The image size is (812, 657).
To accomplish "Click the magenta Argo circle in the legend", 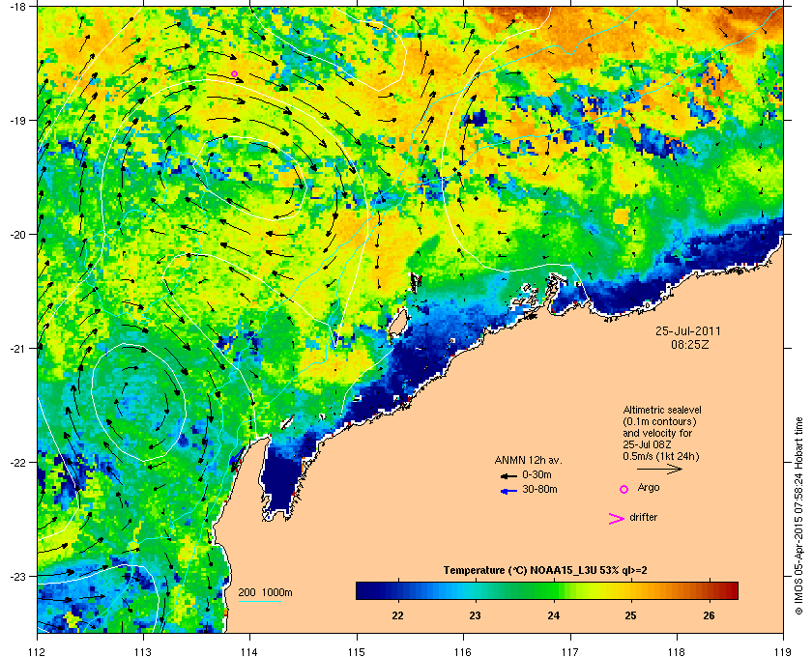I will (x=624, y=489).
